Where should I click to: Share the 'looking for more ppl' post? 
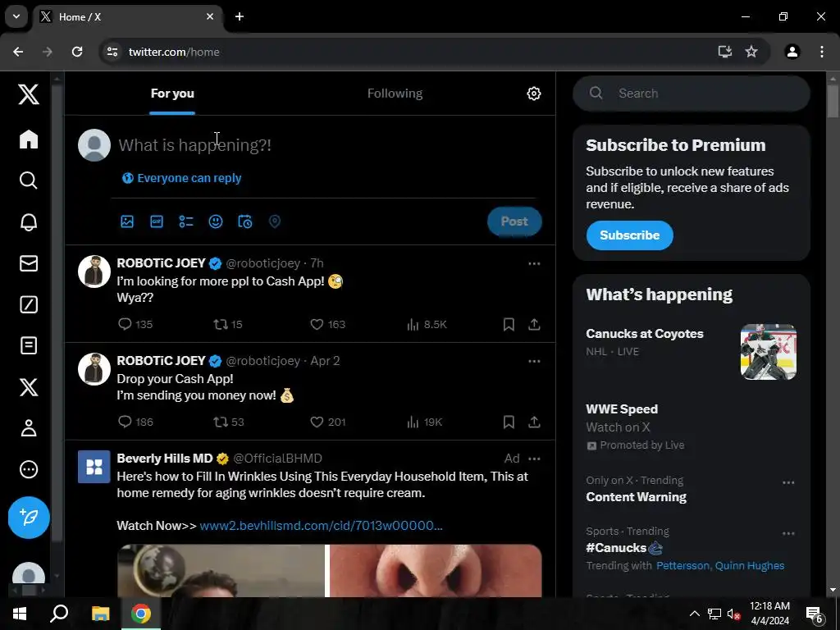tap(534, 324)
